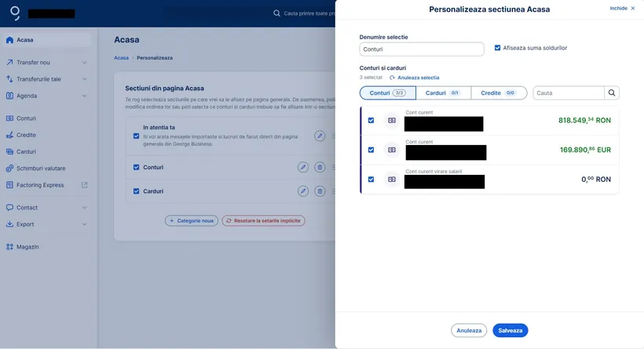
Task: Switch to the Conturi 3/3 tab
Action: point(388,93)
